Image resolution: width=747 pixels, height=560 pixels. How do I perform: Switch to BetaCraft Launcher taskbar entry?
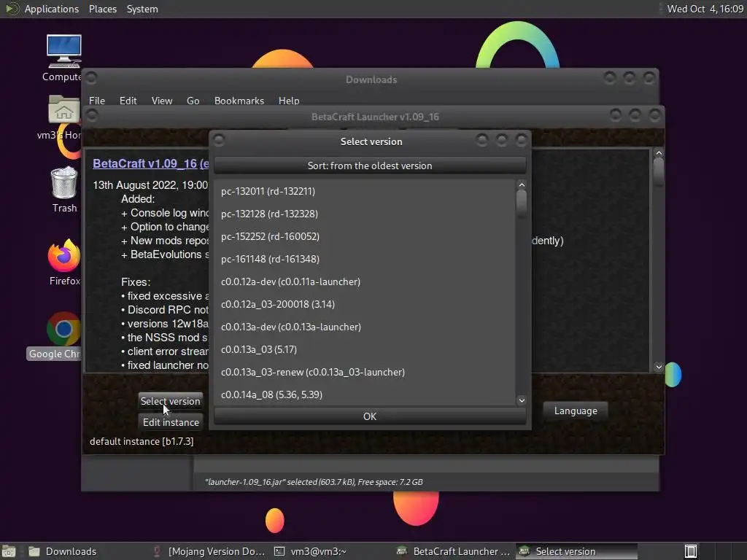click(454, 551)
